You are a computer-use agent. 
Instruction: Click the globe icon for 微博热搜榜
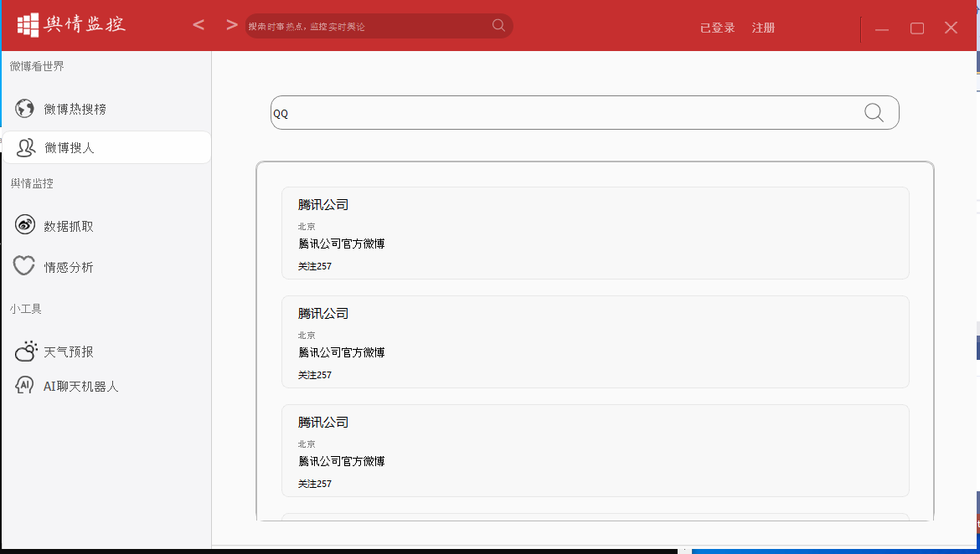(25, 108)
